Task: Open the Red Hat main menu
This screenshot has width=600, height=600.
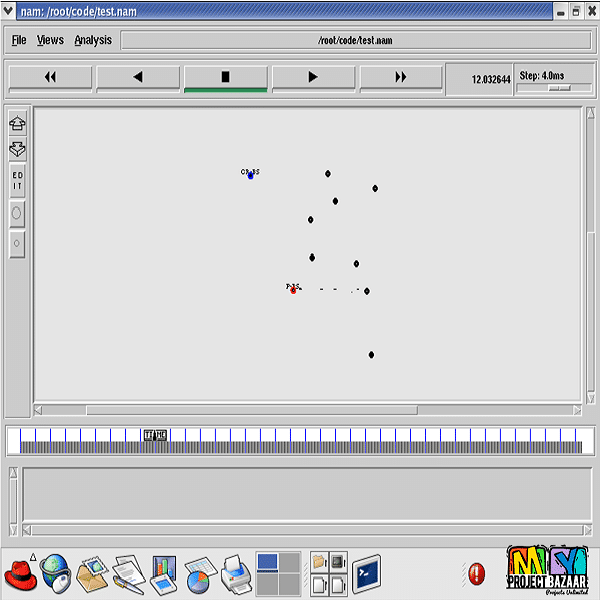Action: (20, 575)
